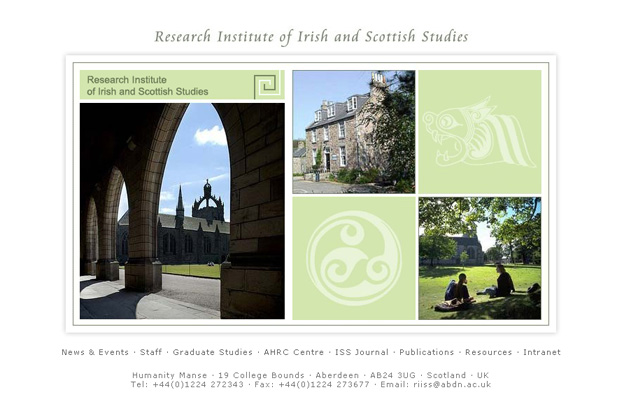Click the students sitting on lawn photo
The image size is (624, 418).
coord(479,258)
